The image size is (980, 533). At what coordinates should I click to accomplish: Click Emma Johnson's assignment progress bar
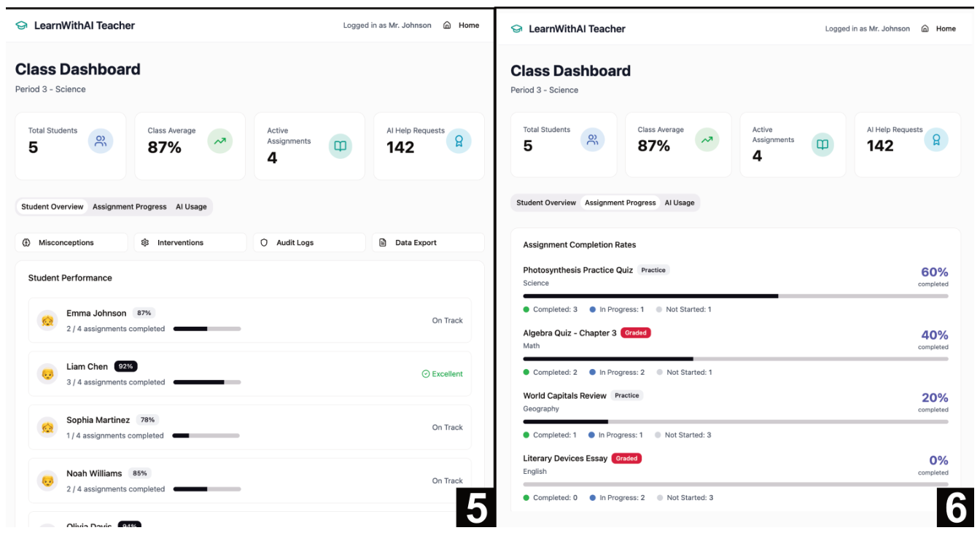click(207, 329)
